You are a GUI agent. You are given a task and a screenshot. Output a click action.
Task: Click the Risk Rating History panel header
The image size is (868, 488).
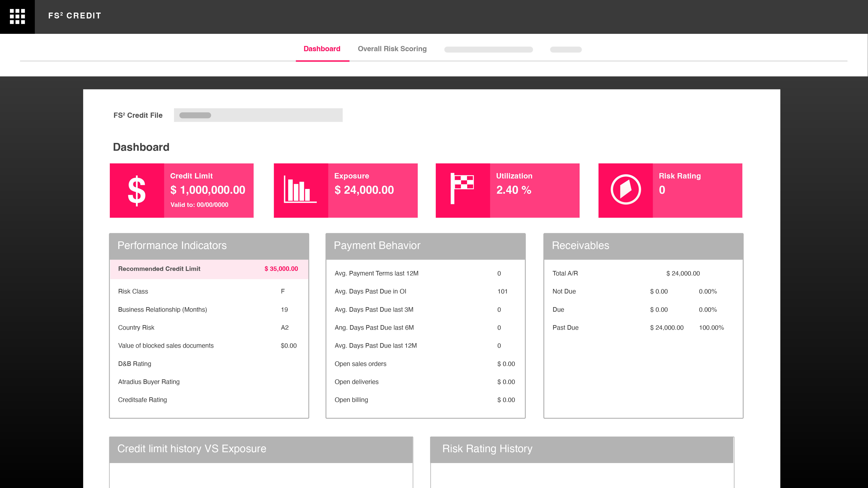(582, 450)
